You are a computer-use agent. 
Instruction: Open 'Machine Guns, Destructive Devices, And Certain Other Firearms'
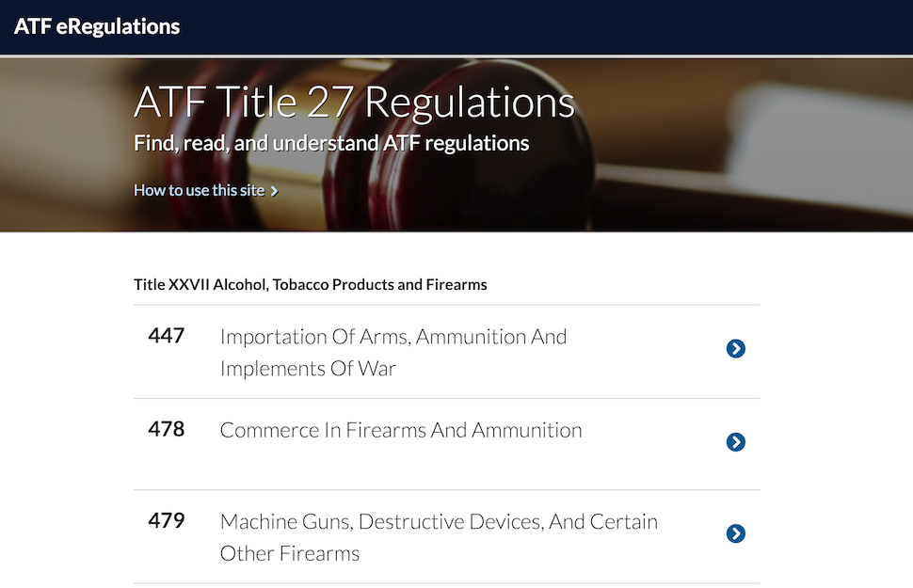pos(438,522)
